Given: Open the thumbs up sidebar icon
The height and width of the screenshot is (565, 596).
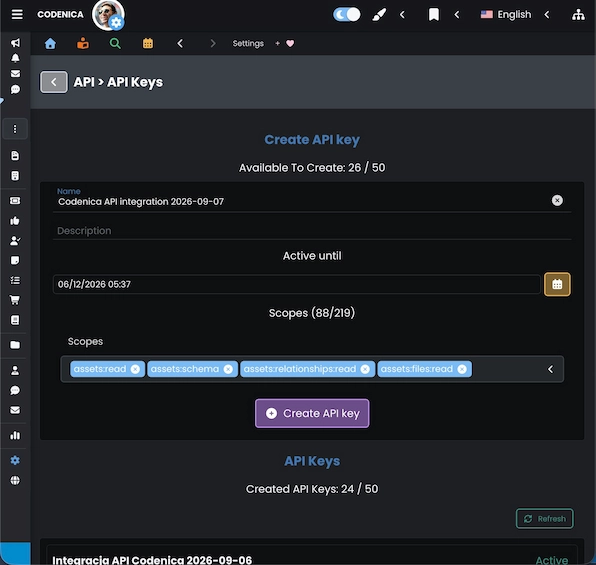Looking at the screenshot, I should click(x=15, y=221).
